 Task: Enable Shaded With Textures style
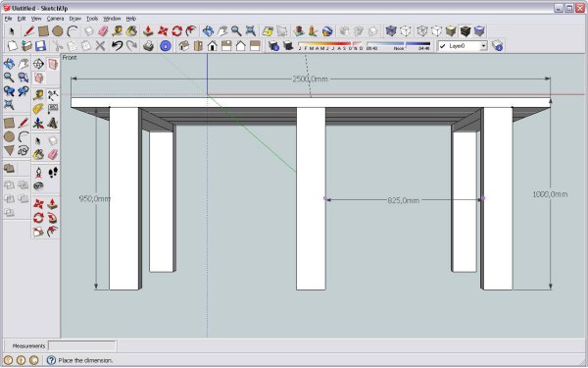coord(465,31)
